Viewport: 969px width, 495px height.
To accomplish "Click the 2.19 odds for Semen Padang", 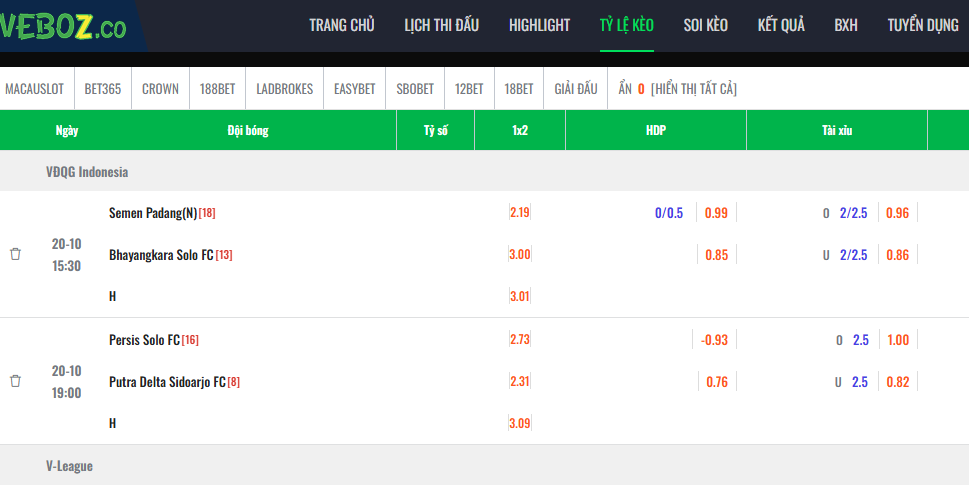I will pos(520,213).
